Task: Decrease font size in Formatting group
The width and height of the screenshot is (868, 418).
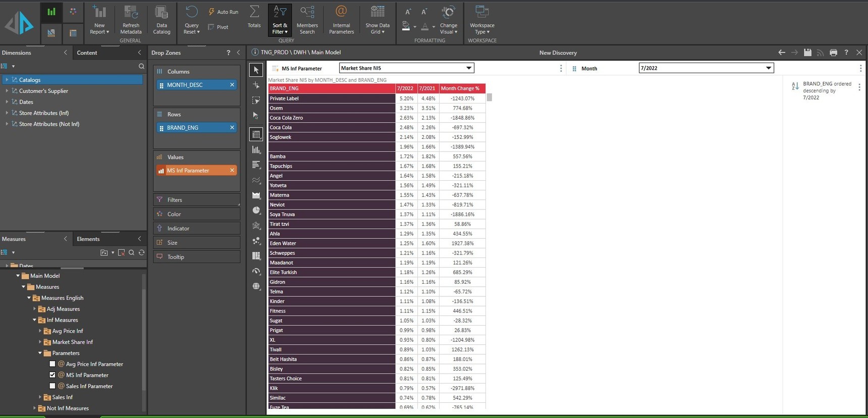Action: [424, 12]
